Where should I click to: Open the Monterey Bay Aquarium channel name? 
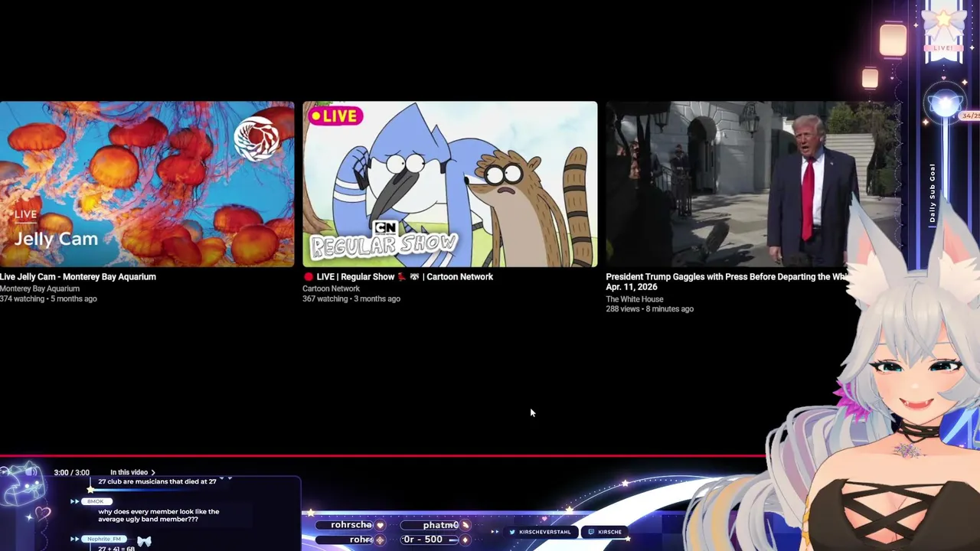point(40,289)
